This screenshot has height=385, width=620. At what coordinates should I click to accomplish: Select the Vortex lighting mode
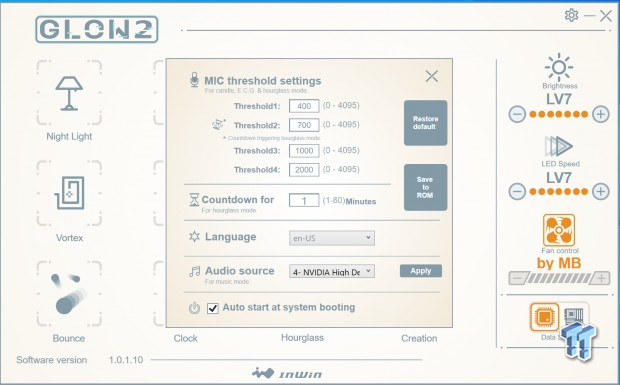click(x=69, y=193)
